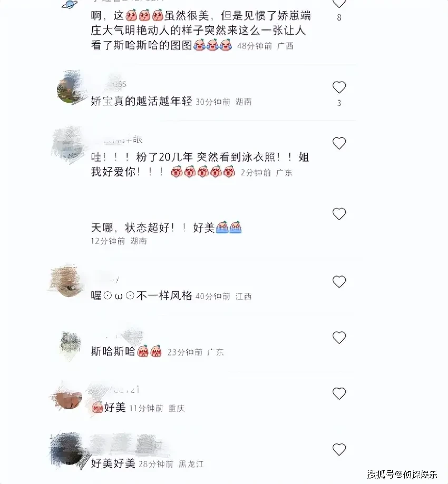
Task: Tap heart beside 天哪，状态超好 comment
Action: tap(339, 214)
